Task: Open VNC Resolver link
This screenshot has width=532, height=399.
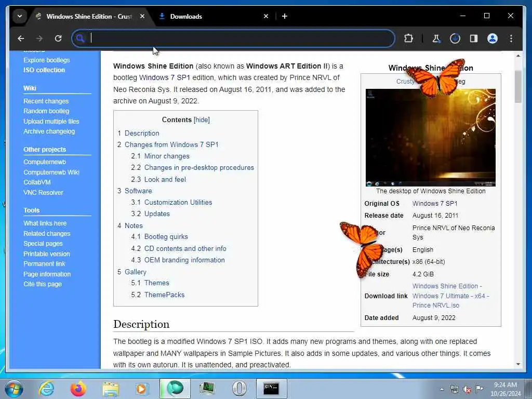Action: pos(43,192)
